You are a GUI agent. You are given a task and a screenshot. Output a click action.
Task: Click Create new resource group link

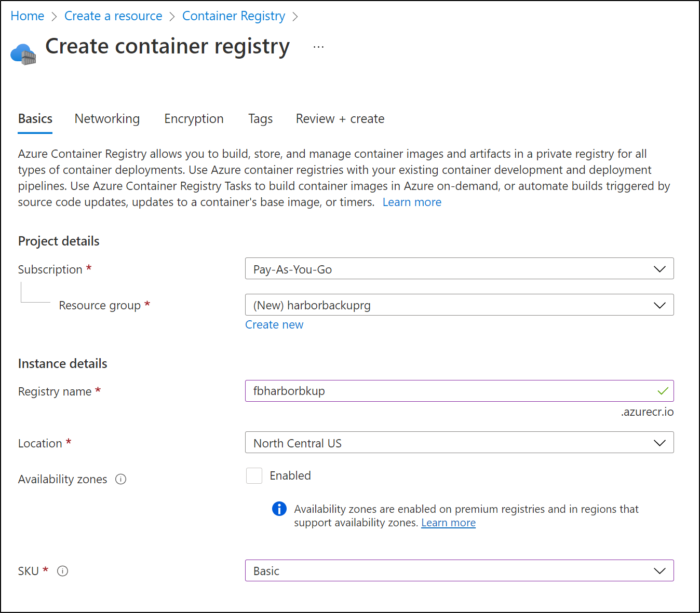[274, 325]
